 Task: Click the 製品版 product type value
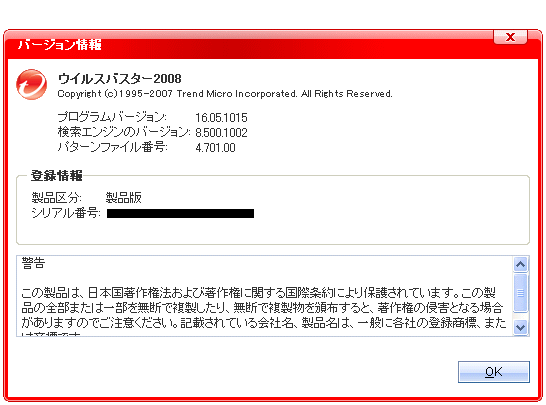click(x=124, y=197)
